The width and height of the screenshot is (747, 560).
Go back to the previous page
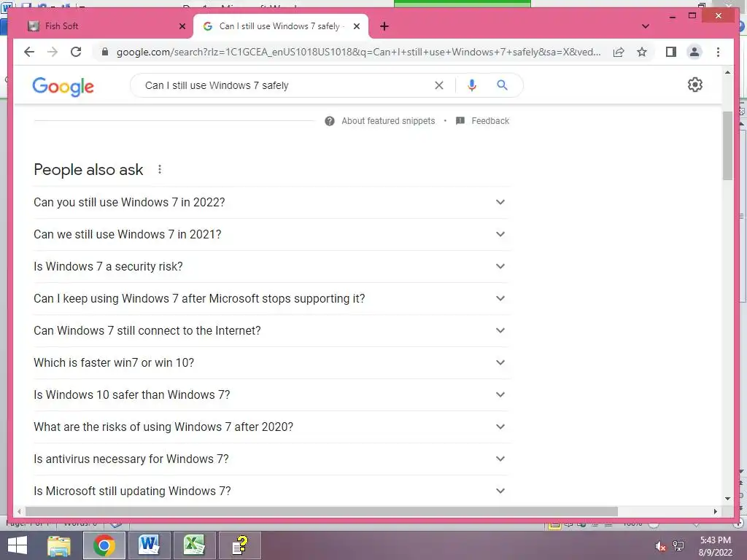tap(29, 52)
